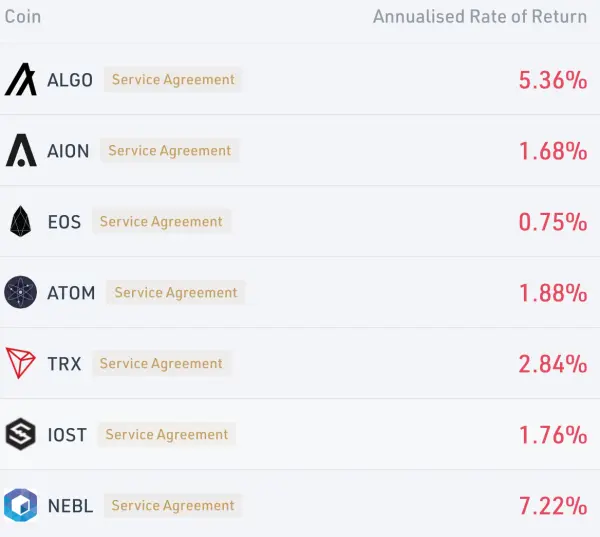The height and width of the screenshot is (537, 600).
Task: Open NEBL Service Agreement link
Action: point(173,506)
